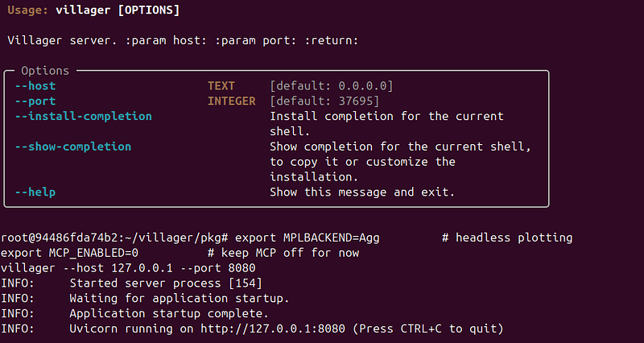Click the Usage: villager [OPTIONS] line
This screenshot has height=343, width=644.
(x=93, y=10)
